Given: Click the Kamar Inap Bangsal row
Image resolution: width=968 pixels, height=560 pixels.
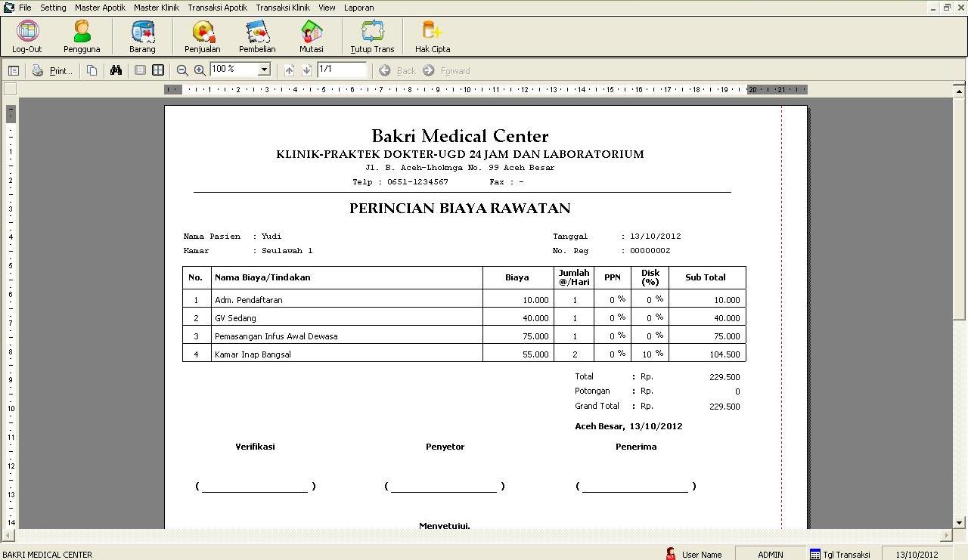Looking at the screenshot, I should [x=253, y=354].
